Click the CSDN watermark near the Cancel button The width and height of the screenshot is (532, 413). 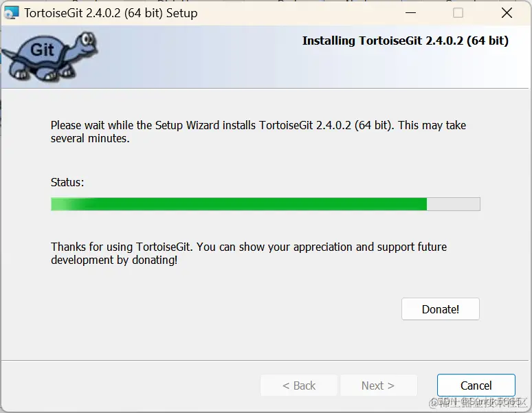tap(478, 403)
